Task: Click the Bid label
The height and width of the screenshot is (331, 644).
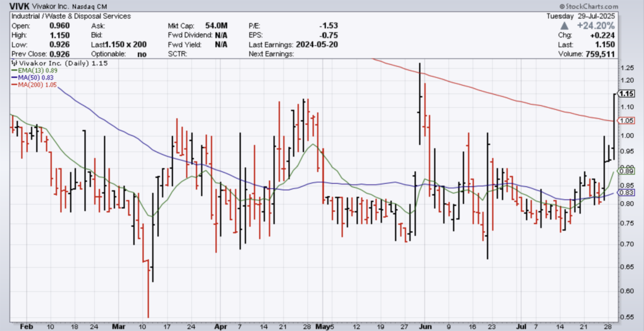Action: tap(97, 35)
